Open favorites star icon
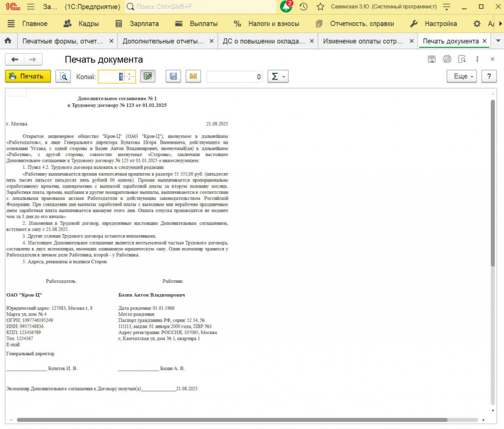 tap(320, 6)
